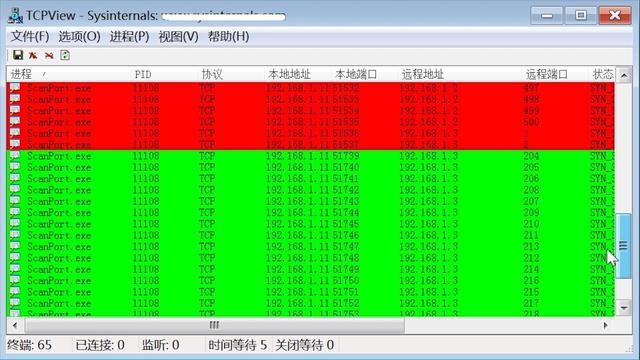Click the horizontal scrollbar left arrow
640x360 pixels.
[15, 325]
